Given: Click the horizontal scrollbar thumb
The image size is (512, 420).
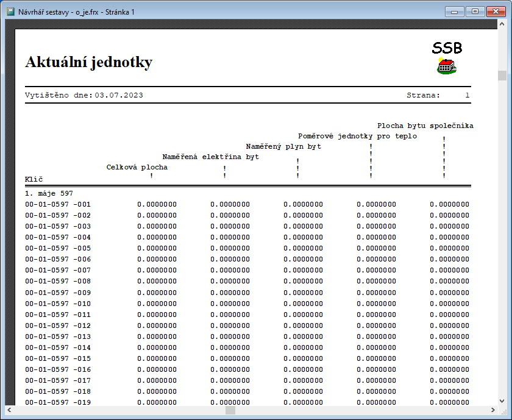Looking at the screenshot, I should coord(230,410).
